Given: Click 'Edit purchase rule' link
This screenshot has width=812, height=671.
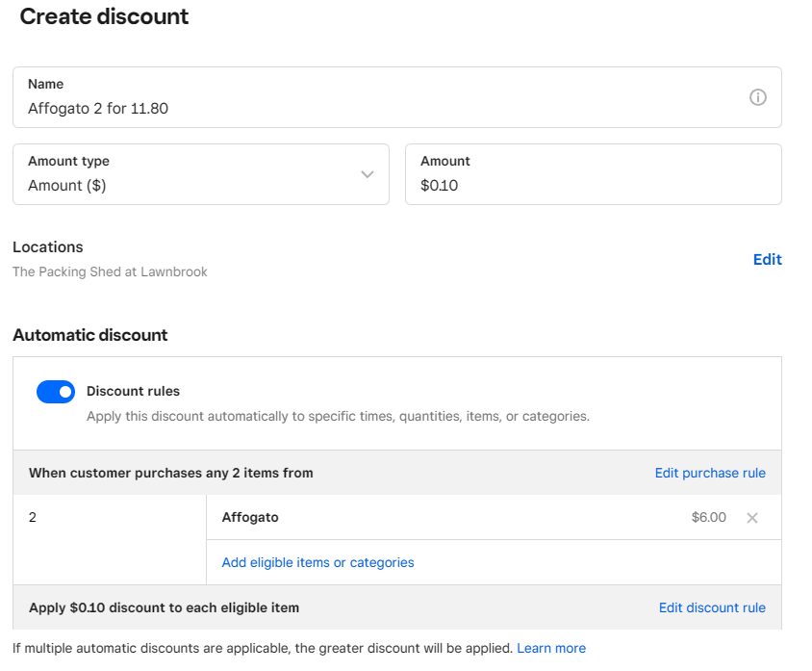Looking at the screenshot, I should (710, 473).
